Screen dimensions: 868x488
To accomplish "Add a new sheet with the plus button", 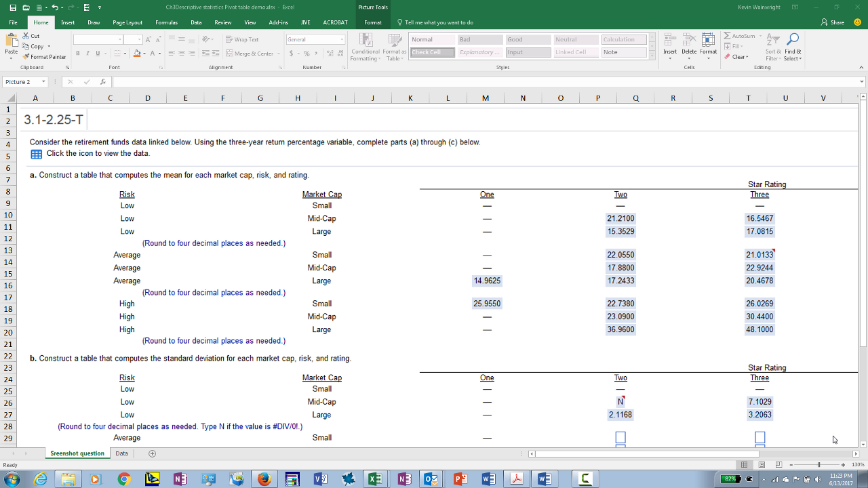I will coord(152,453).
